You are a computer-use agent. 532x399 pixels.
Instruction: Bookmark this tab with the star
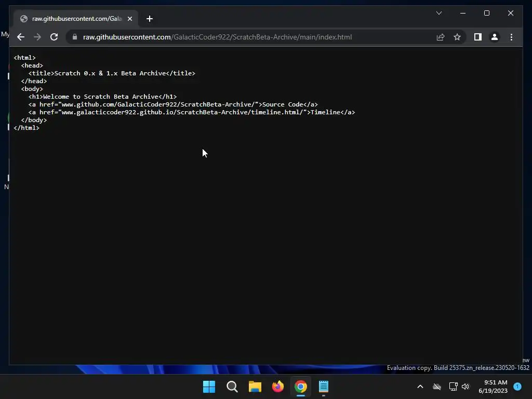tap(457, 37)
